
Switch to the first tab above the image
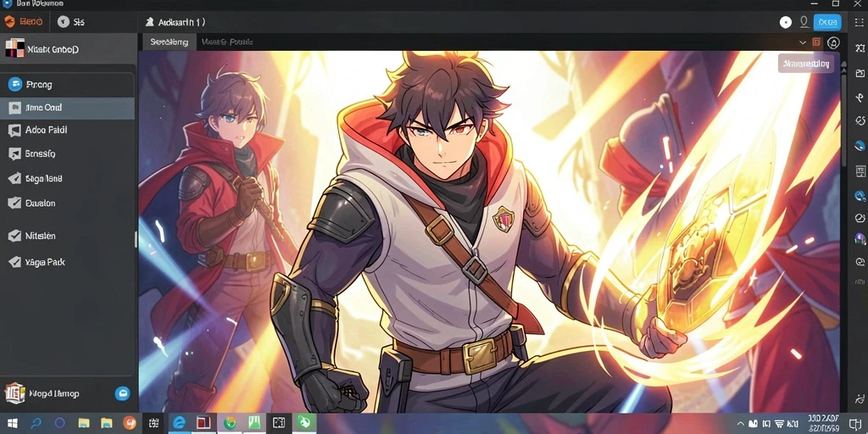[x=170, y=42]
